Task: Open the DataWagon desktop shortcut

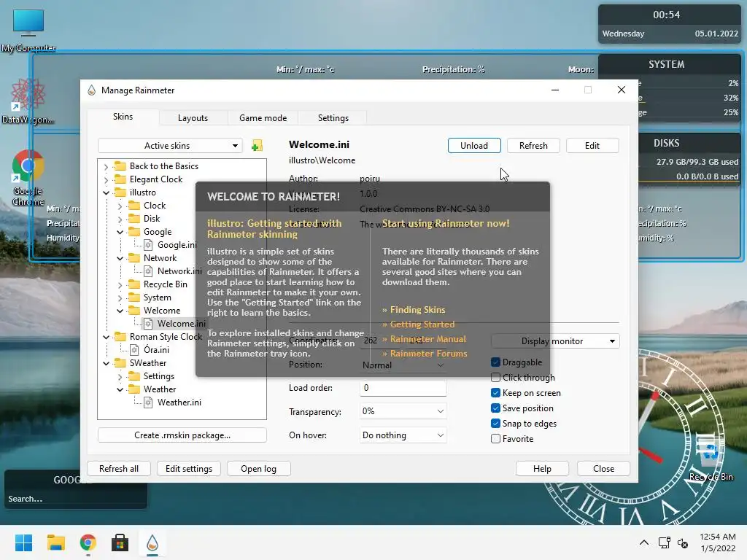Action: point(28,101)
